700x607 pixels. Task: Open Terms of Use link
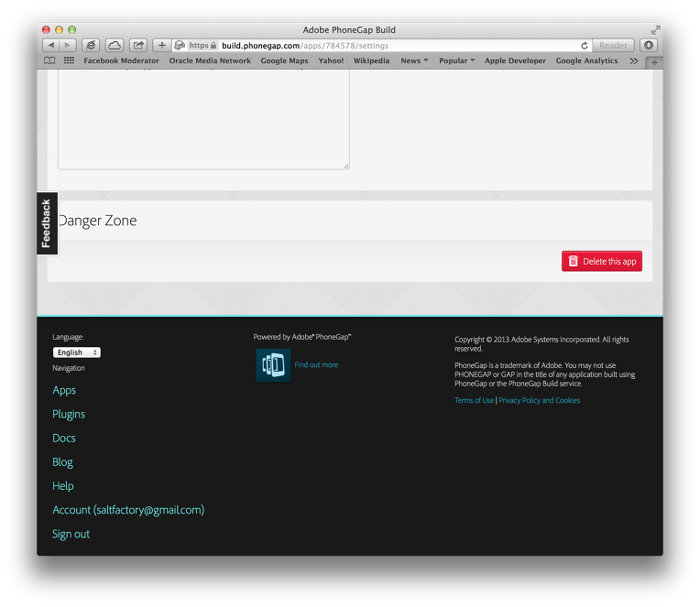tap(474, 400)
